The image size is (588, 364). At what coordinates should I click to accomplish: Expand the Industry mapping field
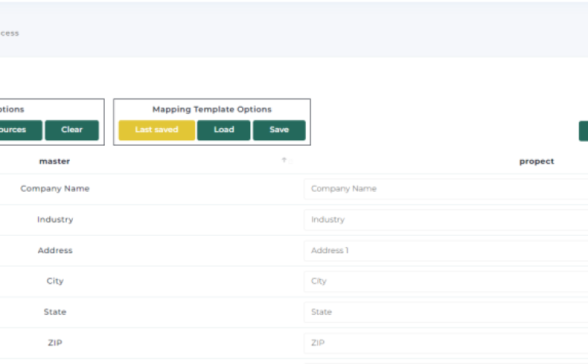445,220
